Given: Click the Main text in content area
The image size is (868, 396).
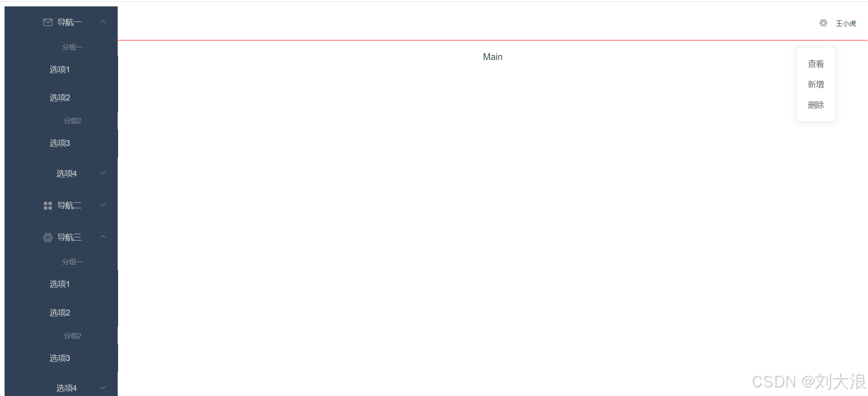Looking at the screenshot, I should [x=492, y=57].
